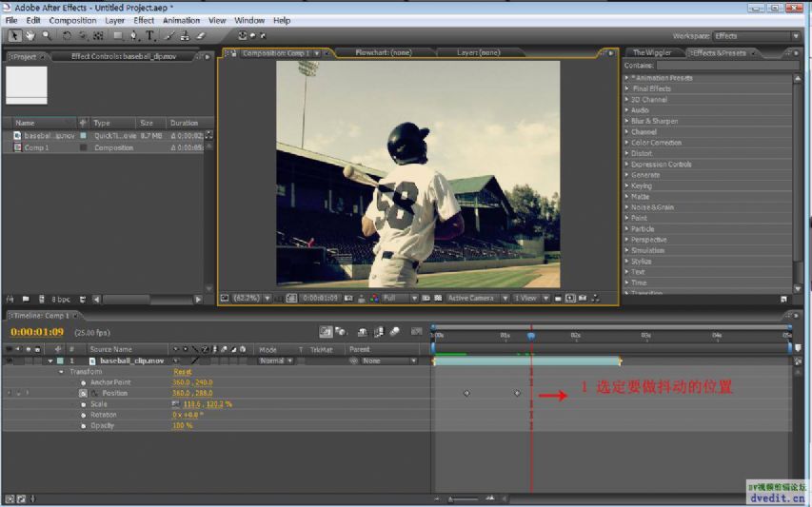Select the Selection arrow tool

tap(14, 36)
